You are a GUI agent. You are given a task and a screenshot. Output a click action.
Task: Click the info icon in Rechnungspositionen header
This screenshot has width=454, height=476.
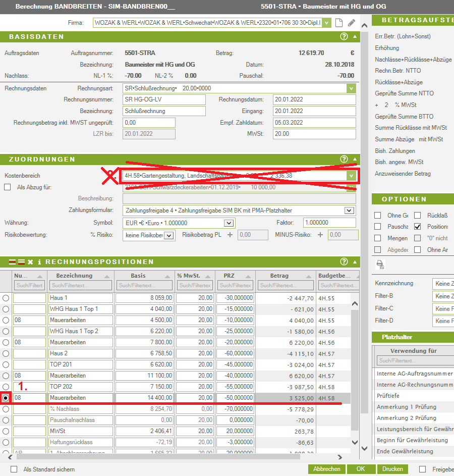pos(40,262)
